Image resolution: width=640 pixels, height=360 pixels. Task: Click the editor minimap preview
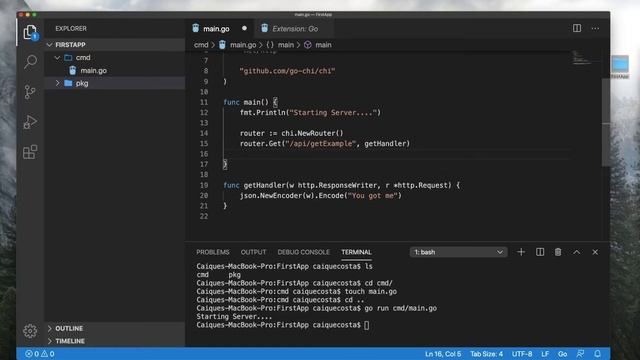(x=581, y=58)
